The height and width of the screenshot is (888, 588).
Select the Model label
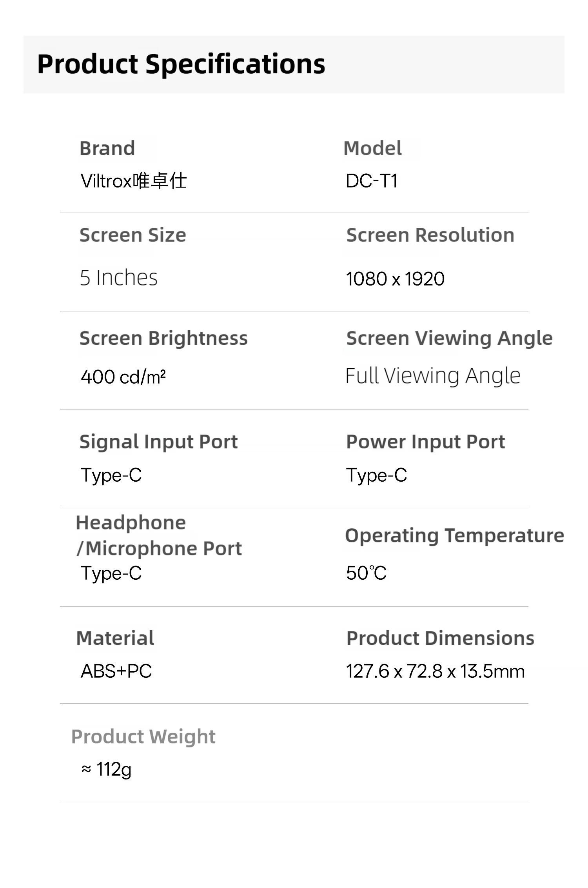[x=372, y=149]
